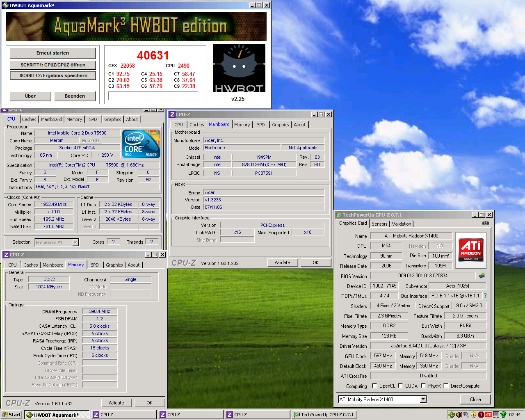Click the Z icon of Memory CPU-Z window

(x=6, y=255)
